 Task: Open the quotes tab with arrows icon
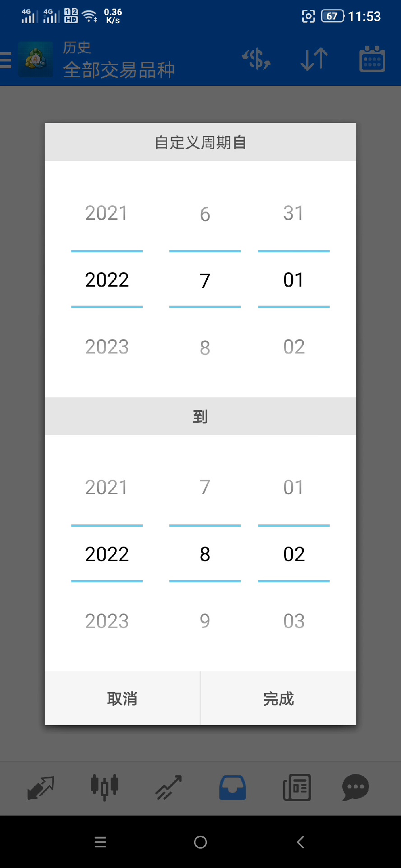41,788
